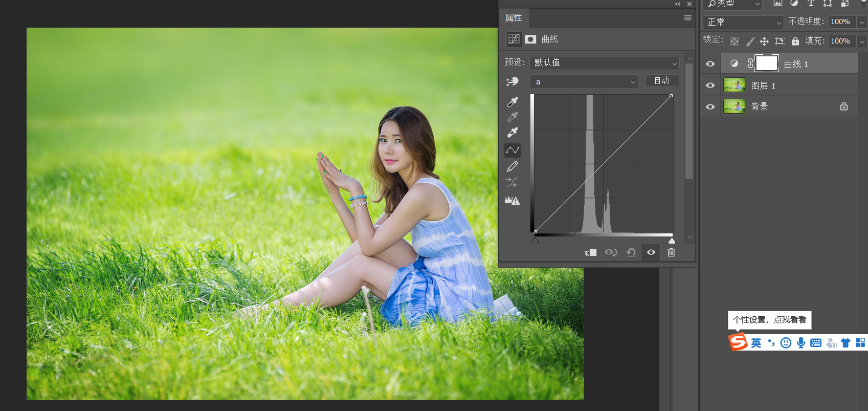Select the white point eyedropper in Curves

(x=513, y=133)
